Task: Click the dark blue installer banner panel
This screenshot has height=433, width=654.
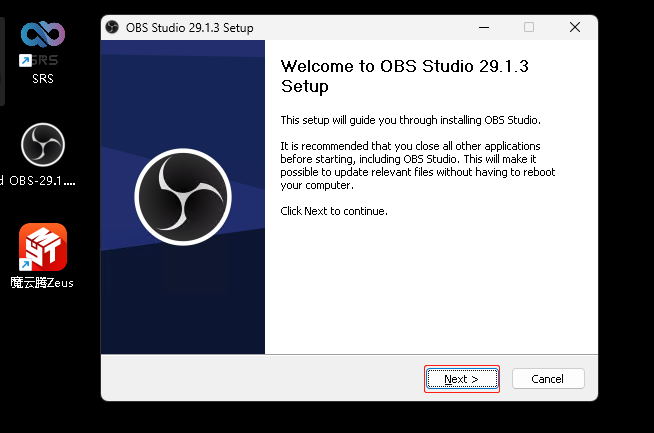Action: tap(183, 300)
